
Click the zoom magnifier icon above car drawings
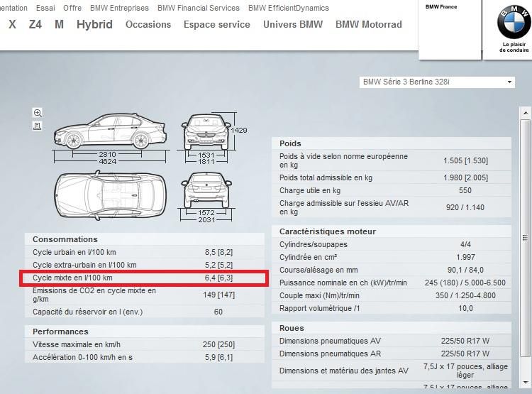38,113
